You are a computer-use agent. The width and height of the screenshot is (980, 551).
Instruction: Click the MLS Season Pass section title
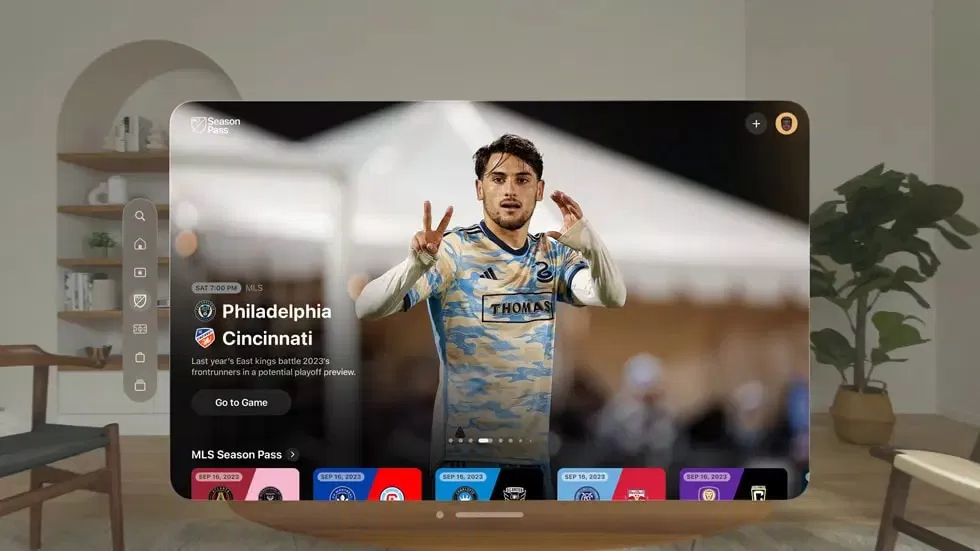point(236,455)
